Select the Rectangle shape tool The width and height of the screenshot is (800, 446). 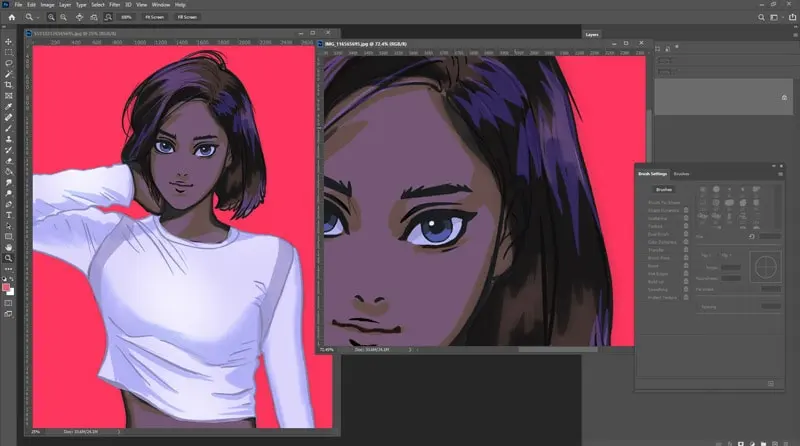click(x=8, y=236)
